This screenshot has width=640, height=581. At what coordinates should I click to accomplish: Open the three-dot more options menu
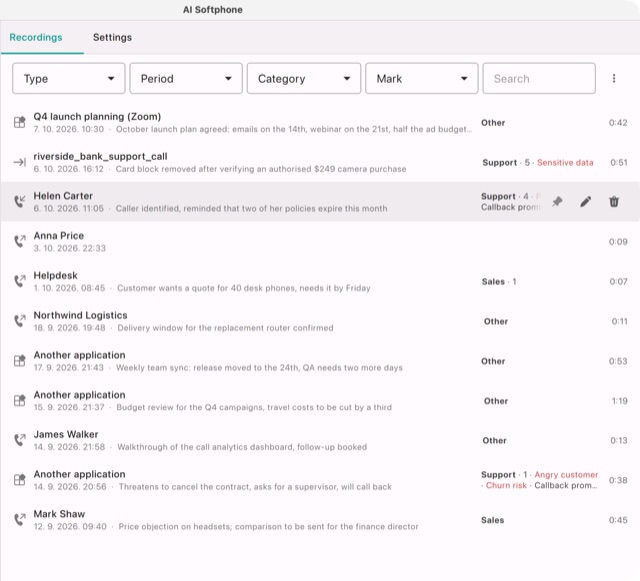(x=614, y=78)
